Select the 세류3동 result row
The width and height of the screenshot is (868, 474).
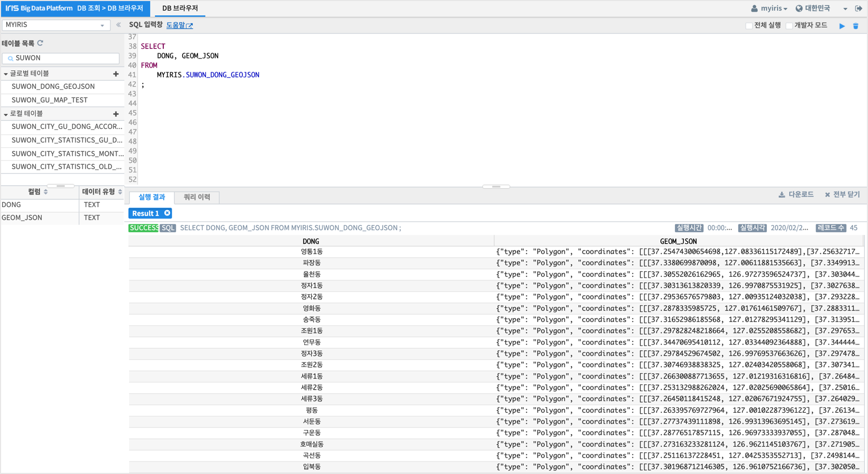(x=496, y=399)
